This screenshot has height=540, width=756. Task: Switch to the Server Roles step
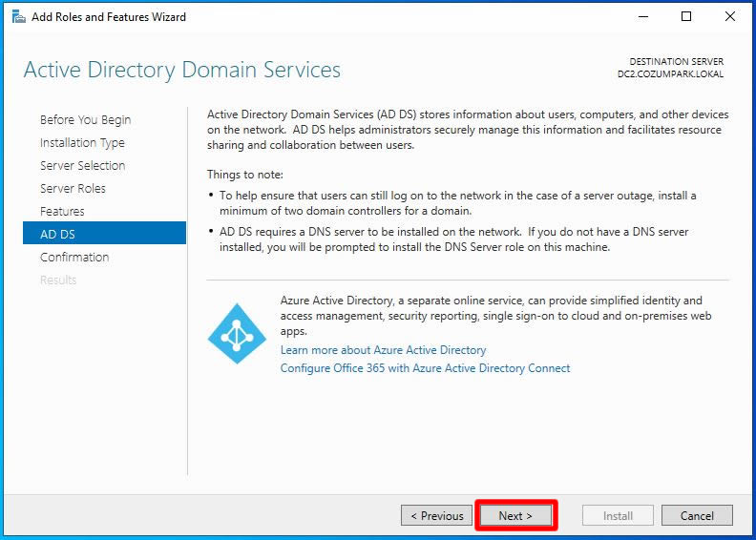click(x=73, y=188)
